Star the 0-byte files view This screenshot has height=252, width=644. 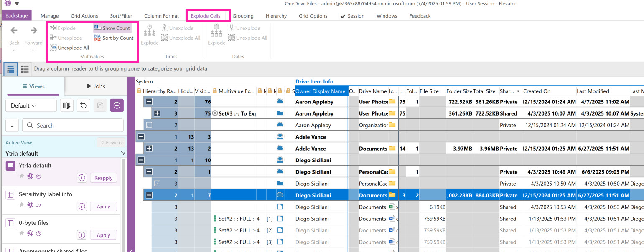[x=22, y=235]
